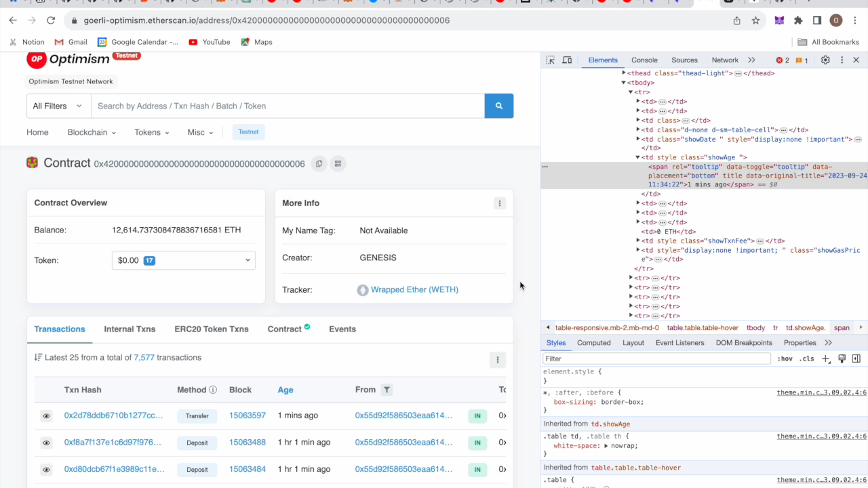Add a new style rule with plus
Image resolution: width=868 pixels, height=488 pixels.
point(825,359)
